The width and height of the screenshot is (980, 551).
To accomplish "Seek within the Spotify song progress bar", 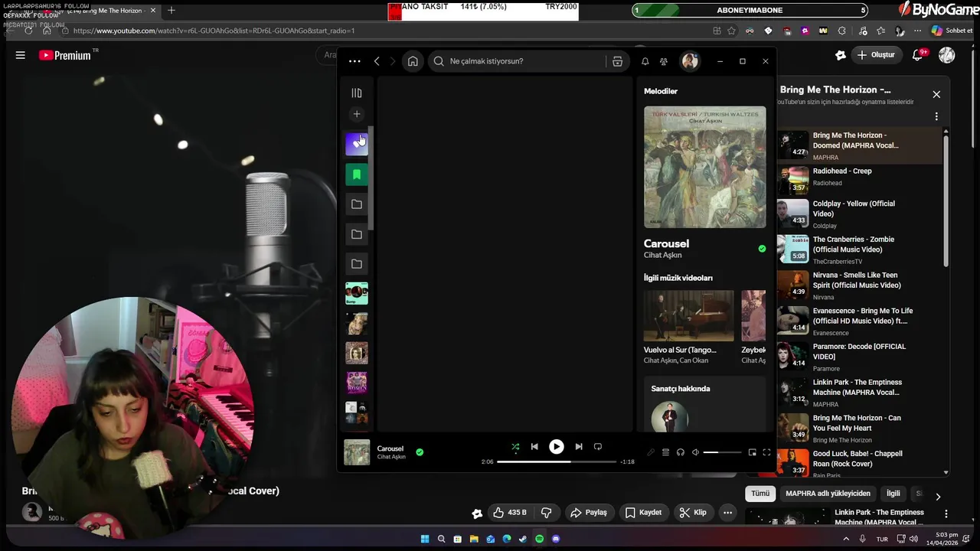I will [557, 462].
